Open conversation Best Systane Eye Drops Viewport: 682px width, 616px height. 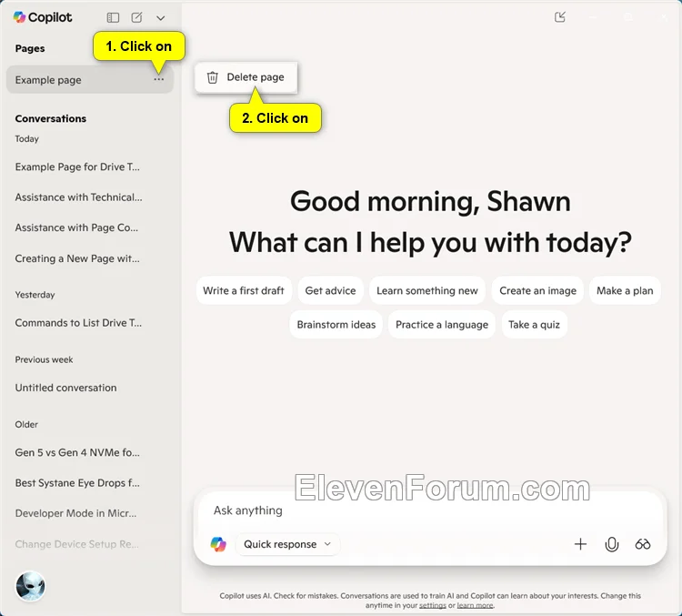pyautogui.click(x=77, y=483)
